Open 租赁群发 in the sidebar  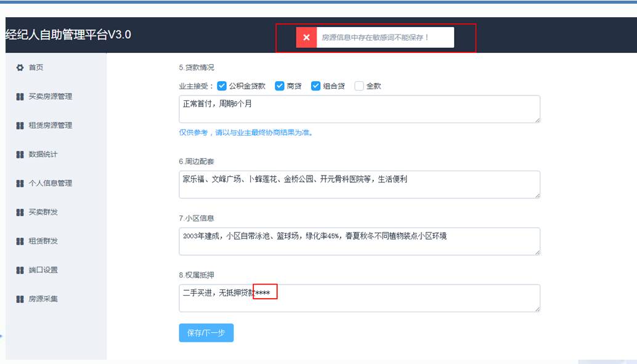click(43, 241)
